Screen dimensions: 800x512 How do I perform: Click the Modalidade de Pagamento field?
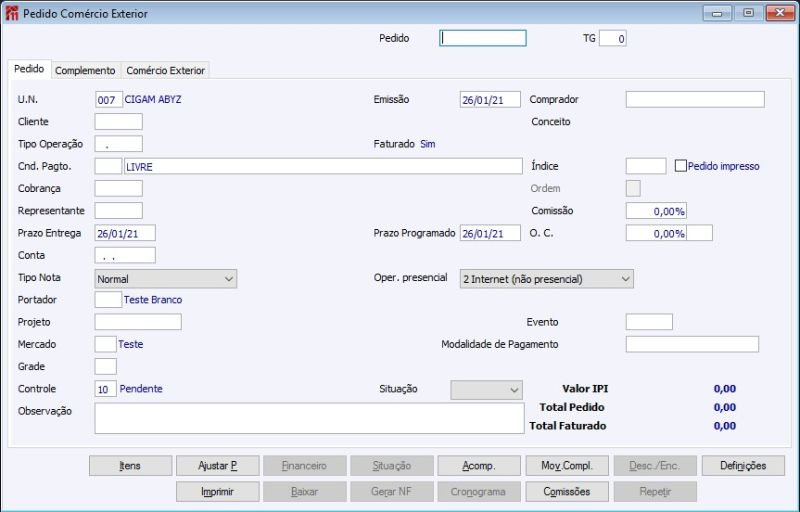coord(692,344)
